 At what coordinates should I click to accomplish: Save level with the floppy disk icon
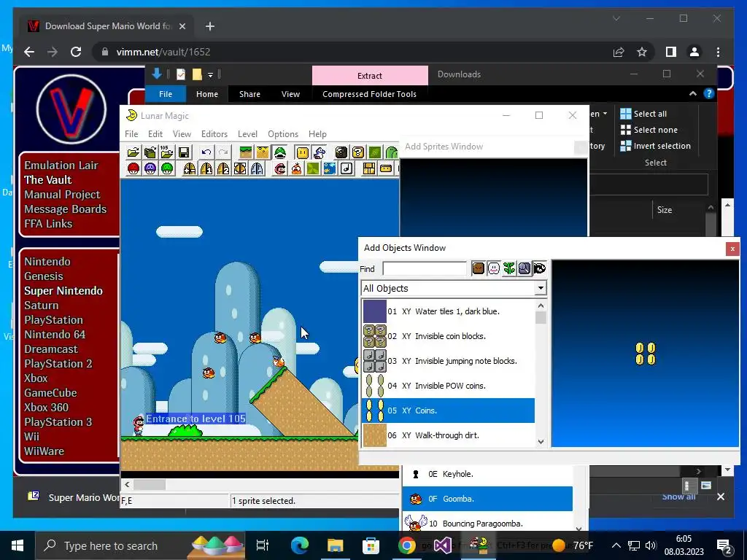coord(184,152)
